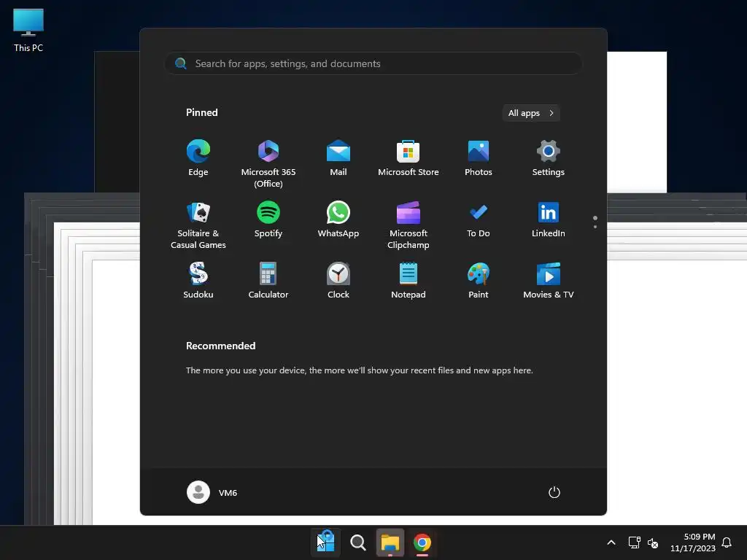Screen dimensions: 747x560
Task: Open the Power options button
Action: pyautogui.click(x=554, y=492)
